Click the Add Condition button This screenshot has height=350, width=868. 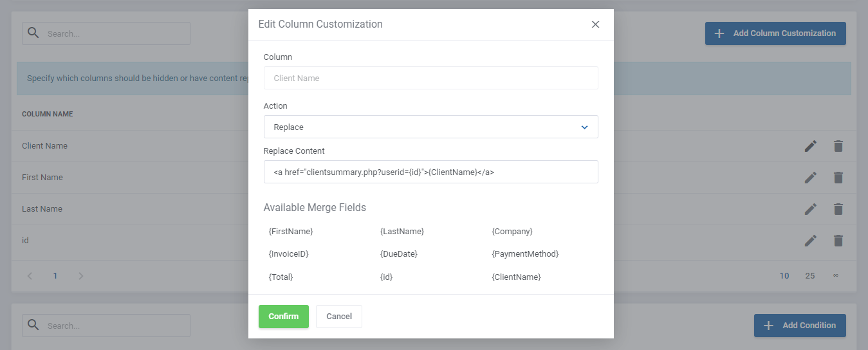pos(799,326)
